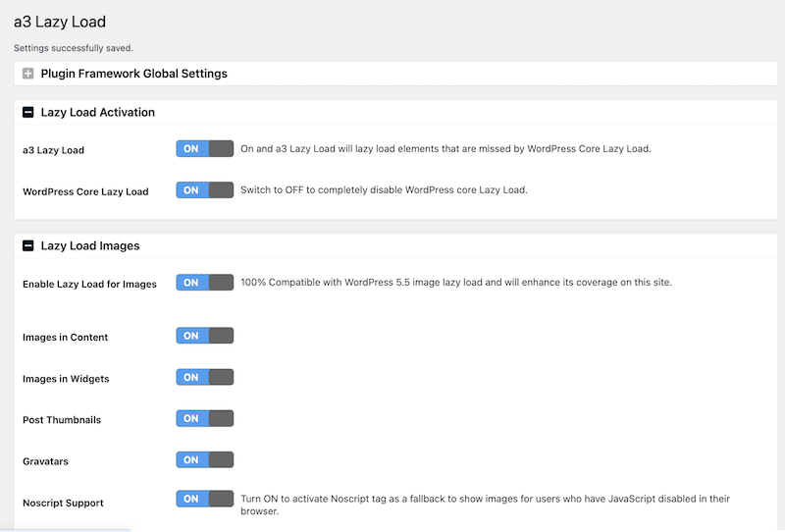
Task: Click the Lazy Load Images heading text
Action: [89, 246]
